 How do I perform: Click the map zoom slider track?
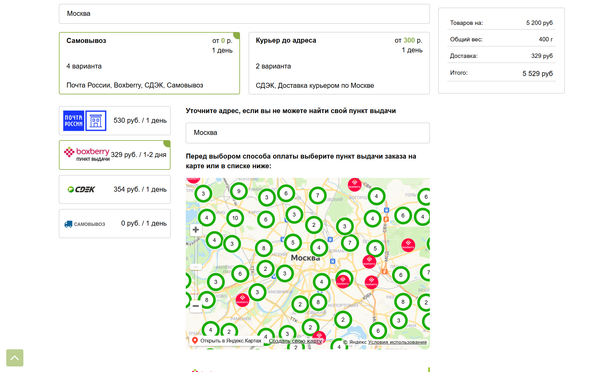(196, 268)
